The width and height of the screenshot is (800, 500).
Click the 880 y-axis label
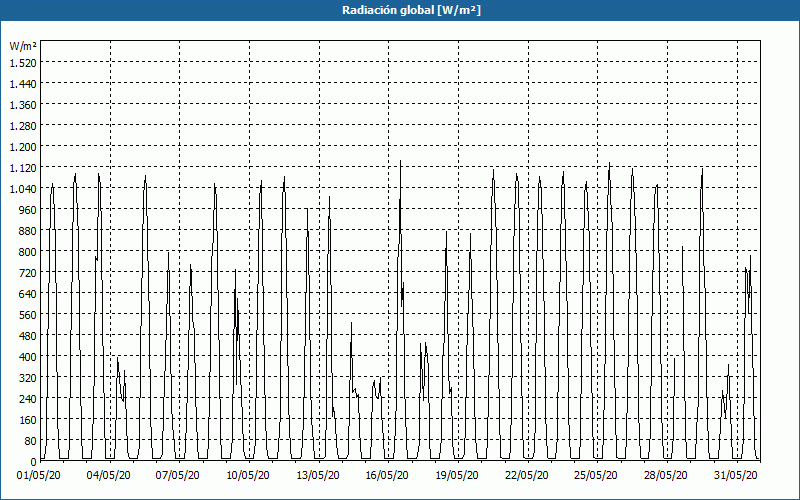coord(28,231)
